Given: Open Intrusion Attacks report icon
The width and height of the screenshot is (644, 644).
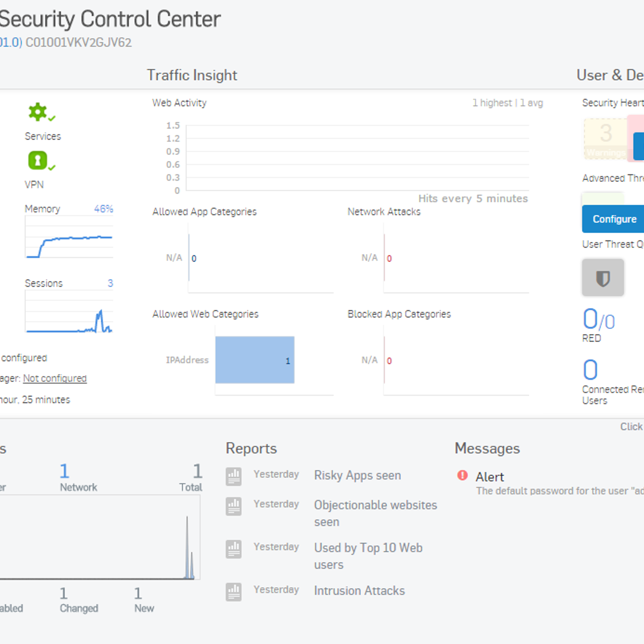Looking at the screenshot, I should [233, 592].
